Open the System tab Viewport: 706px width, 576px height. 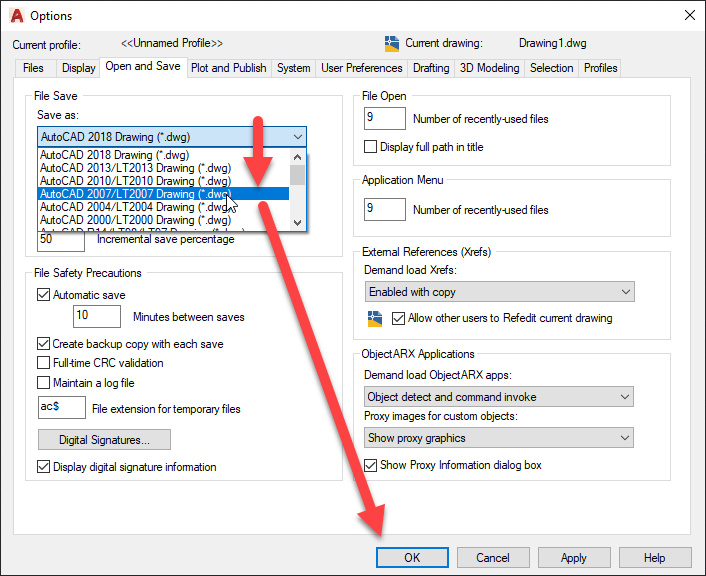[x=294, y=68]
